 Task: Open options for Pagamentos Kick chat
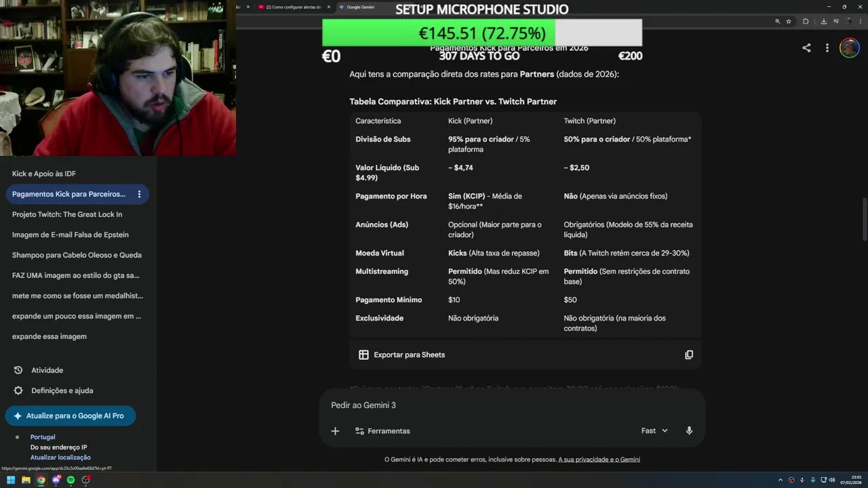coord(139,194)
